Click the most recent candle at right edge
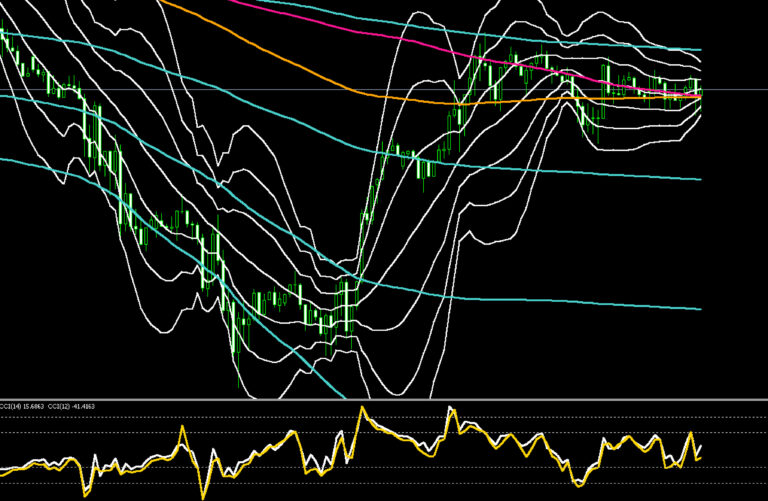This screenshot has width=768, height=501. point(701,93)
